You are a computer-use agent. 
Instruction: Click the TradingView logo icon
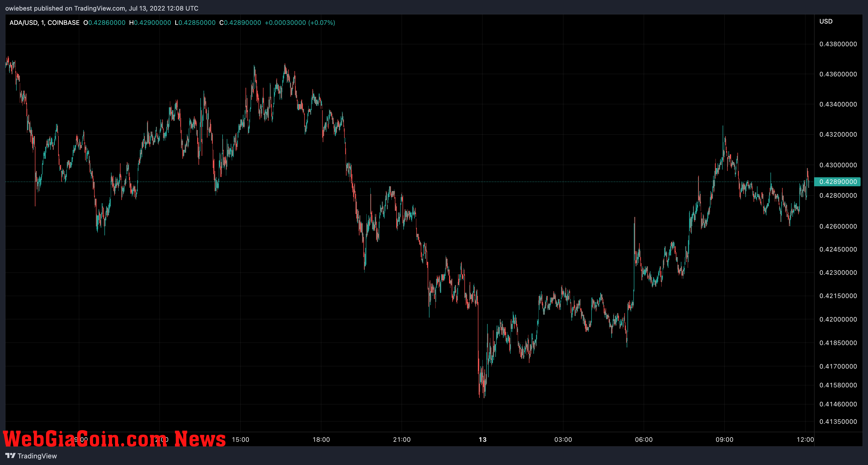pyautogui.click(x=11, y=455)
